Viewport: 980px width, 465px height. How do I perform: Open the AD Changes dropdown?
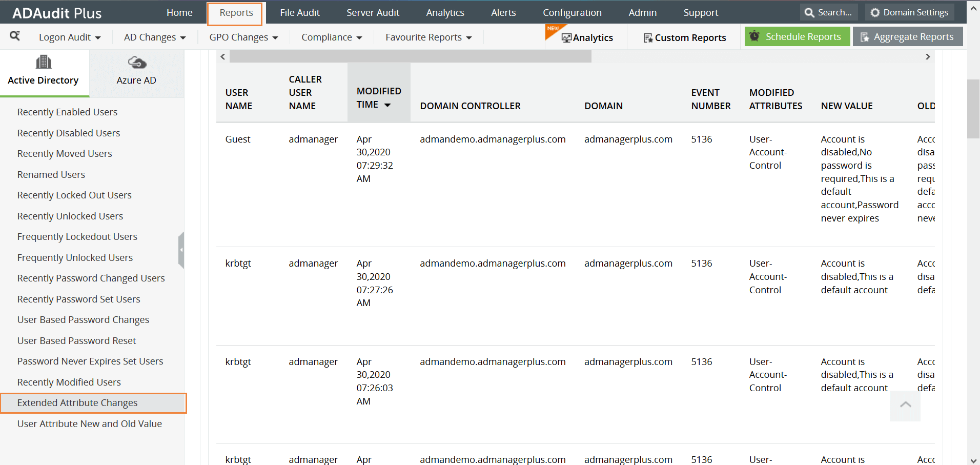pos(155,37)
